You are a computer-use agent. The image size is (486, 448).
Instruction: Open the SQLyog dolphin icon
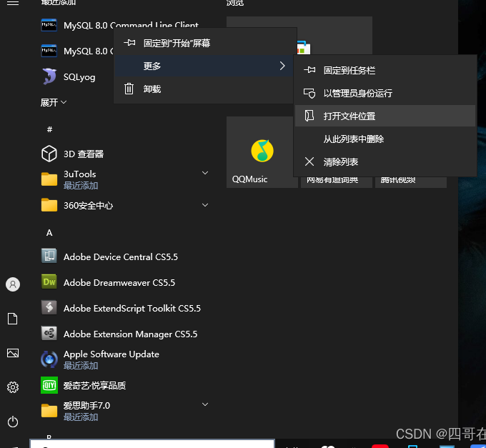point(49,76)
